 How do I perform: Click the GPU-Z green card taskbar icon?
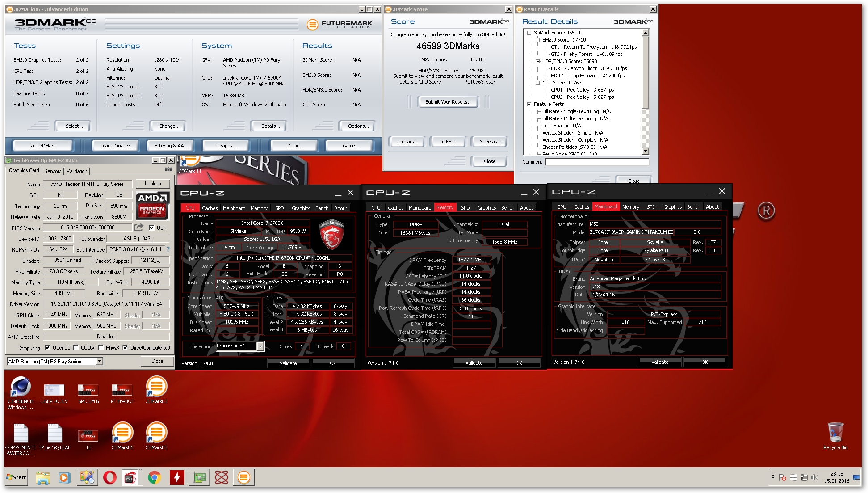199,477
